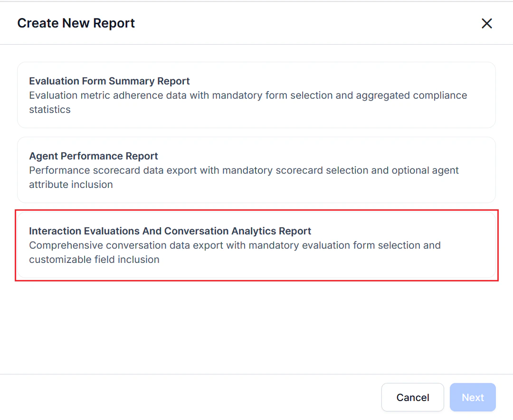The width and height of the screenshot is (513, 420).
Task: Click the X icon in the dialog header
Action: (x=486, y=23)
